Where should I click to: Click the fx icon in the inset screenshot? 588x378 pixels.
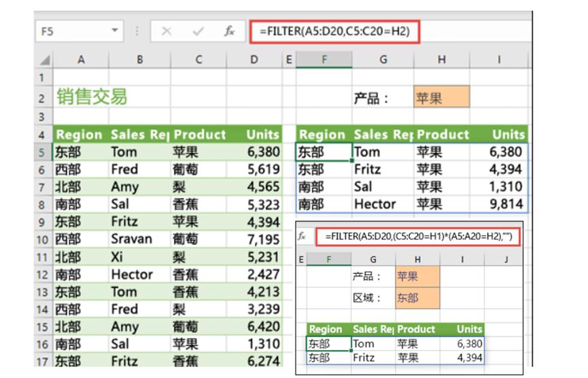tap(302, 236)
